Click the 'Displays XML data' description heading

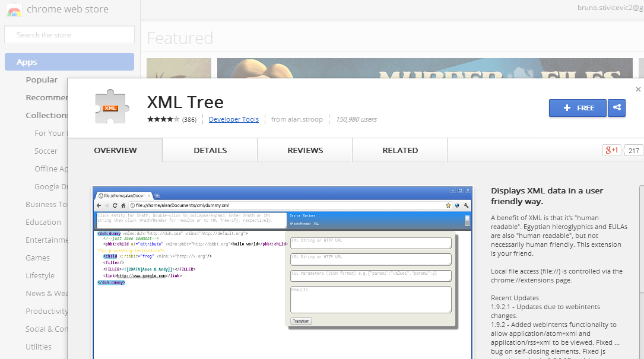(x=547, y=196)
